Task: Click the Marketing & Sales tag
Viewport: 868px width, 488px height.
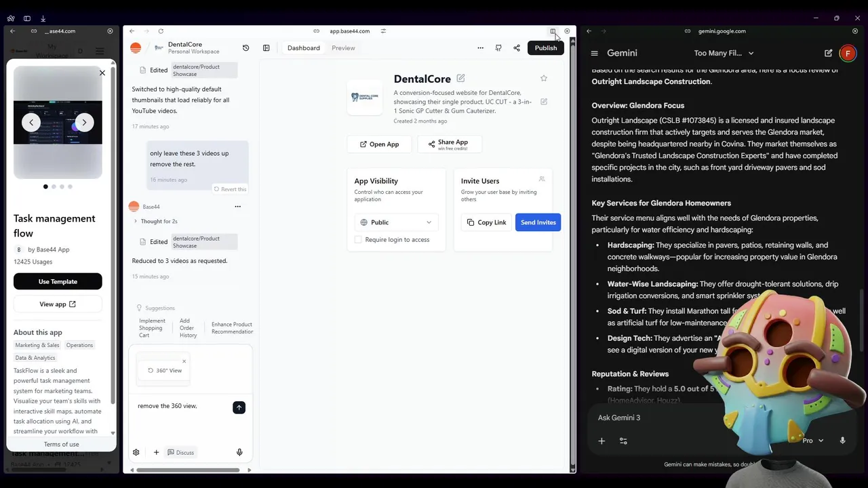Action: pos(37,346)
